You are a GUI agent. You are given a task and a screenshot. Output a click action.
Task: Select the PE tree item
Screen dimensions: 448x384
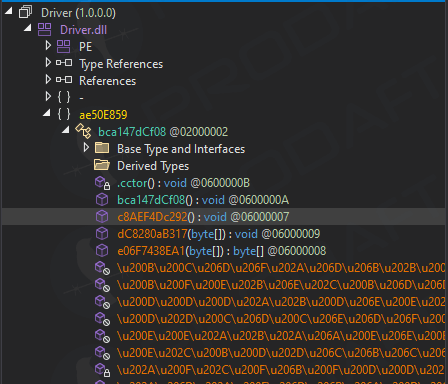(85, 47)
